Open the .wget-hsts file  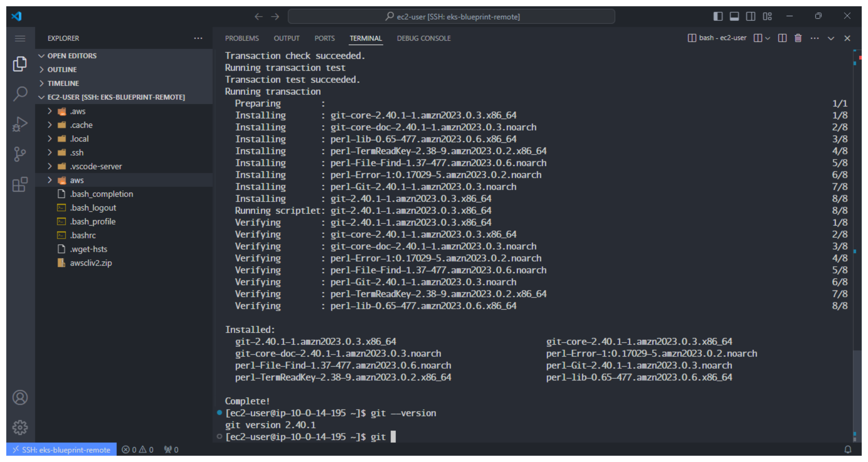124,249
